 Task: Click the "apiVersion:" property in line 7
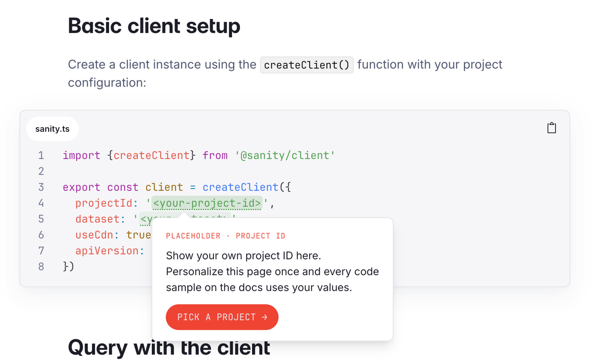110,251
